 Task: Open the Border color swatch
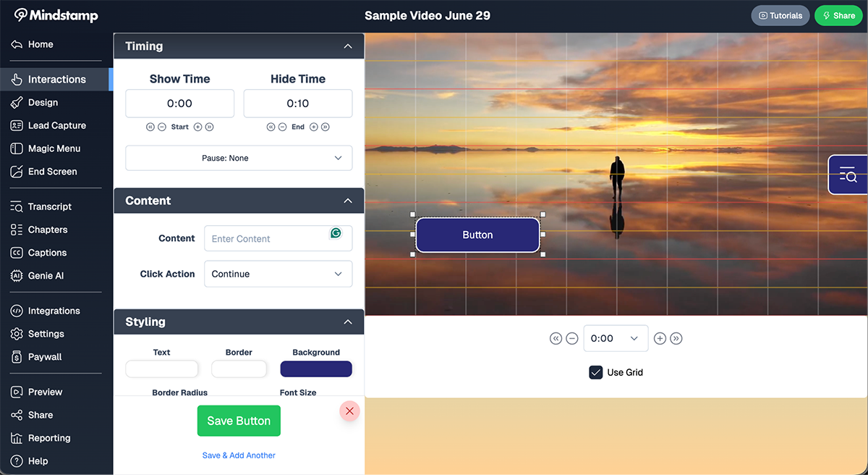pyautogui.click(x=239, y=369)
